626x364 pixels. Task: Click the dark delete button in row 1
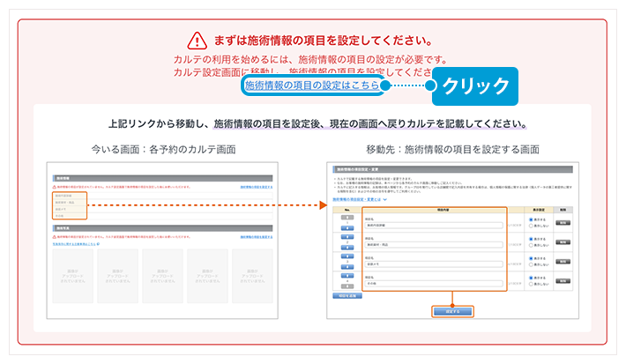coord(563,223)
